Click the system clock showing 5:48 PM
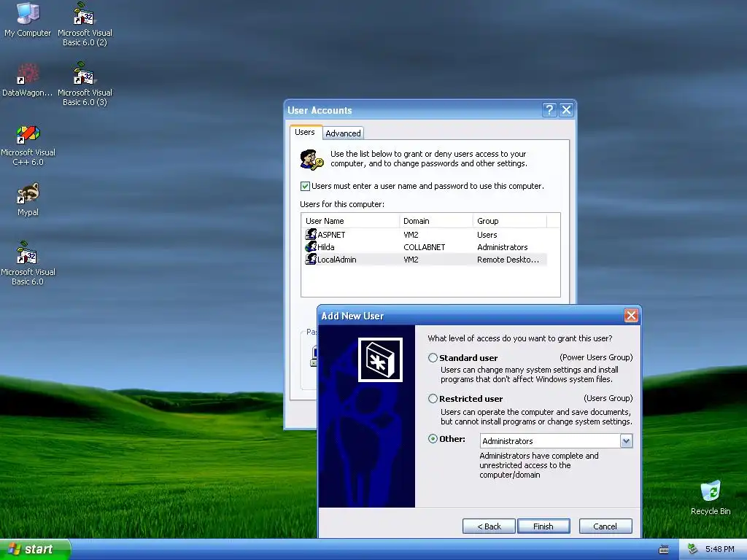The height and width of the screenshot is (560, 747). pos(719,550)
